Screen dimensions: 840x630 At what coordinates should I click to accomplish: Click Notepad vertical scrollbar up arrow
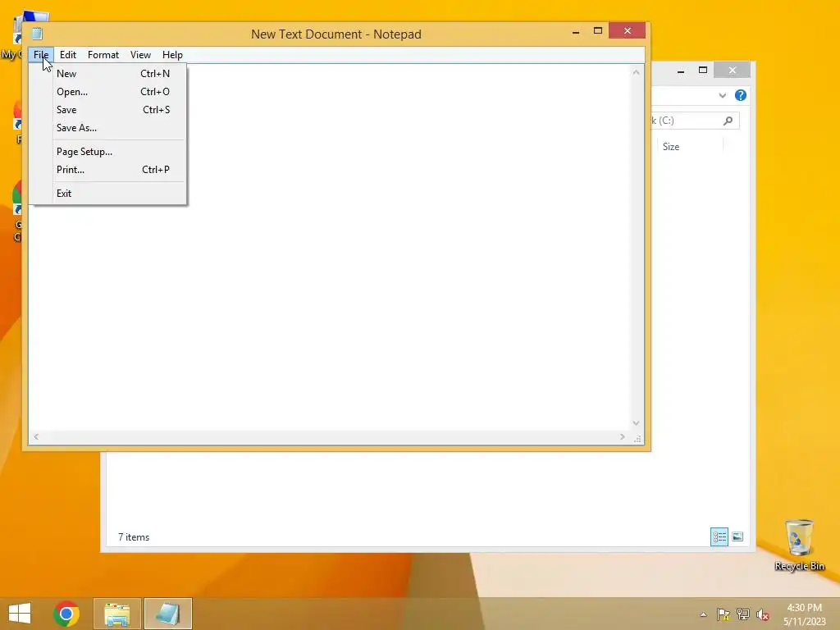pyautogui.click(x=636, y=72)
